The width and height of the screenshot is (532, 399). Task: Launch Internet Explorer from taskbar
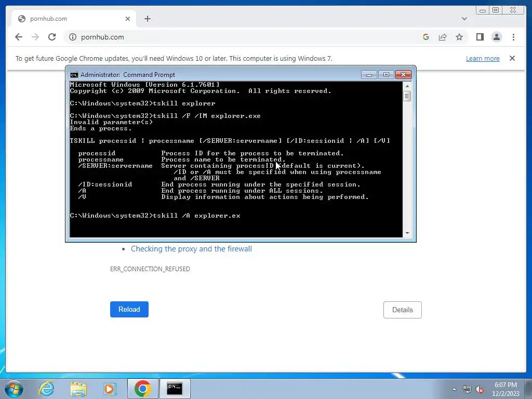point(46,389)
